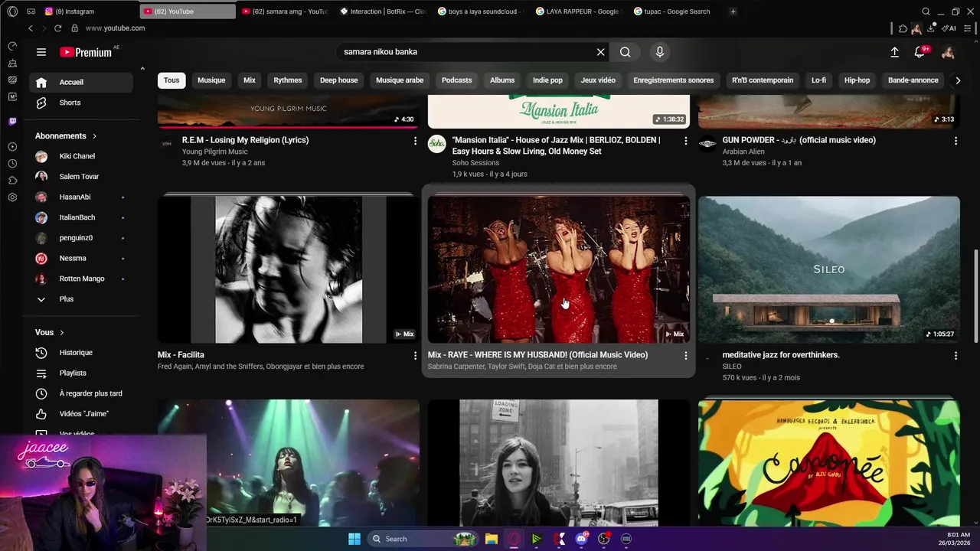The height and width of the screenshot is (551, 980).
Task: Select the Musique filter chip
Action: pyautogui.click(x=211, y=80)
